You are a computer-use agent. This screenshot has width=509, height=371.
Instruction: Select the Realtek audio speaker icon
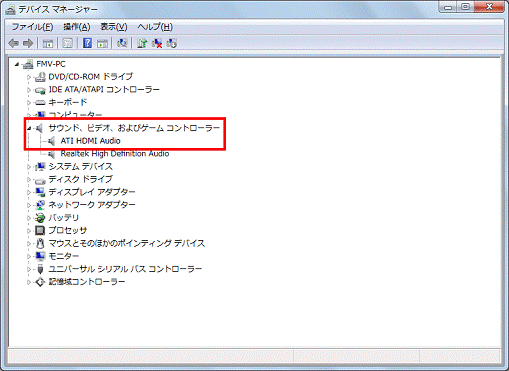click(x=52, y=154)
